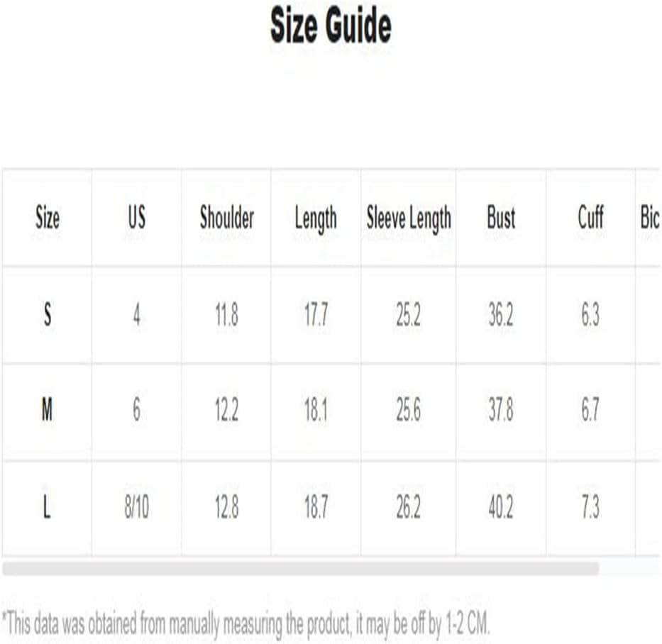
Task: Click the 7.3 cuff value
Action: (590, 508)
